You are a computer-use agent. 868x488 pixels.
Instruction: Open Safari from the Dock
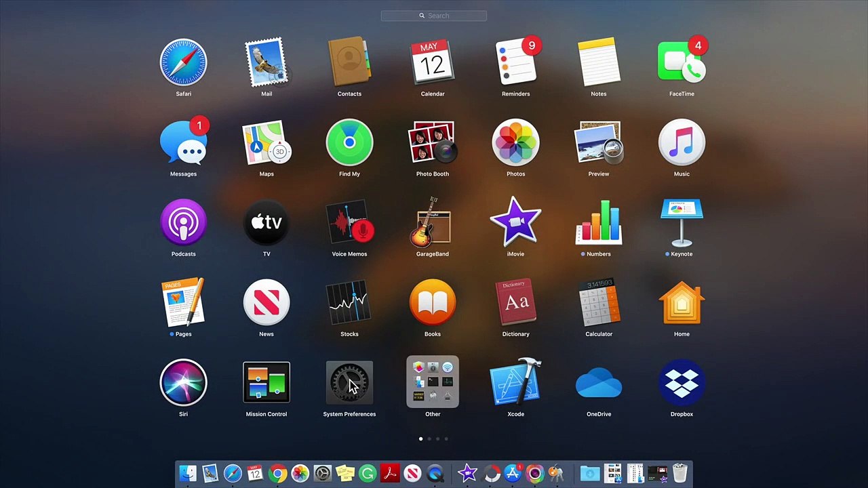click(233, 473)
